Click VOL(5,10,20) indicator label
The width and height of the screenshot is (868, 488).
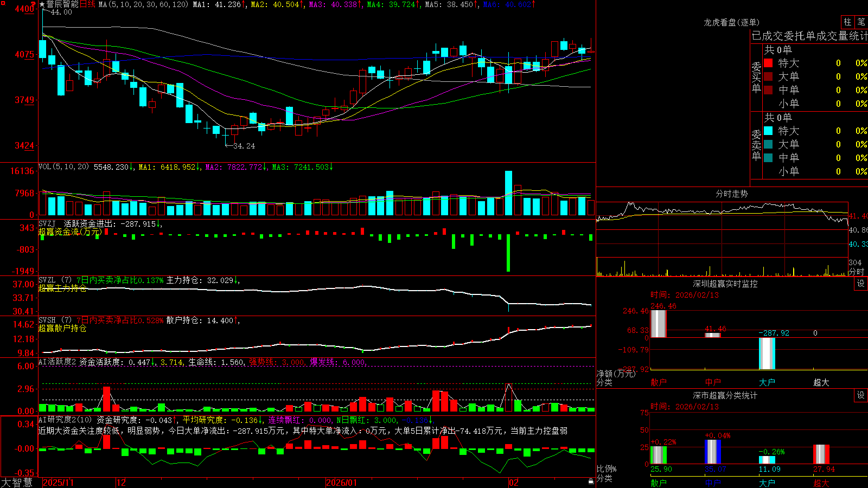coord(63,167)
